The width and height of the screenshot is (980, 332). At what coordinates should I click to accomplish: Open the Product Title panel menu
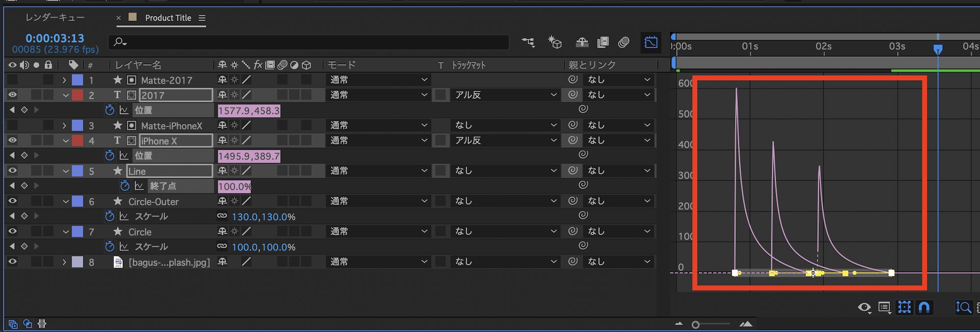point(202,18)
